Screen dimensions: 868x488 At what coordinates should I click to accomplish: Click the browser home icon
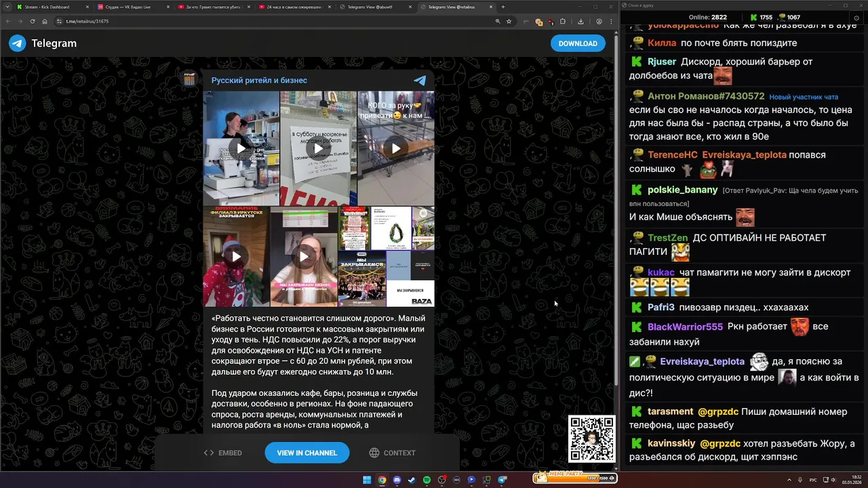(45, 21)
